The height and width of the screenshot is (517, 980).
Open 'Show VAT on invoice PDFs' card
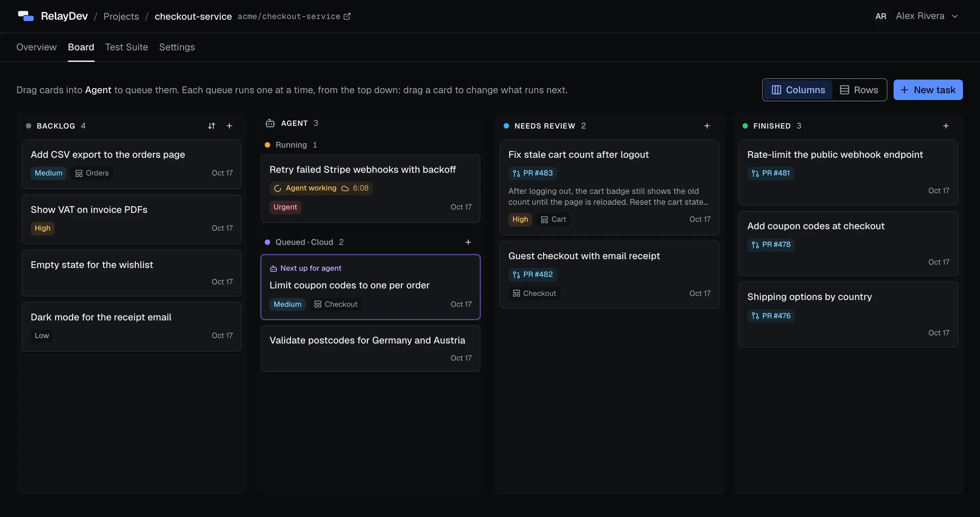[x=132, y=220]
